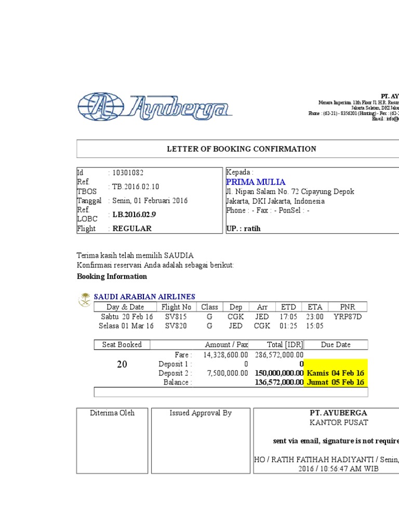
Task: Click the Terima kasih telah memilih SAUDIA line
Action: coord(135,255)
